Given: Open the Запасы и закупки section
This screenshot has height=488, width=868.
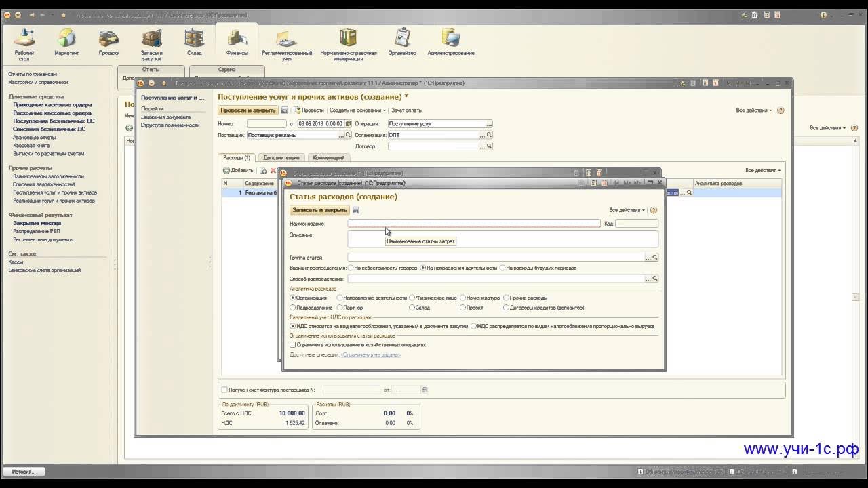Looking at the screenshot, I should point(151,45).
